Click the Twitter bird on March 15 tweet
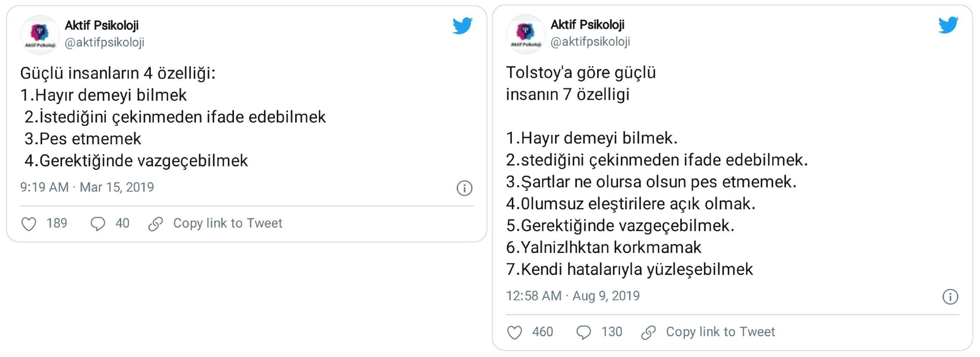This screenshot has height=357, width=980. 462,26
